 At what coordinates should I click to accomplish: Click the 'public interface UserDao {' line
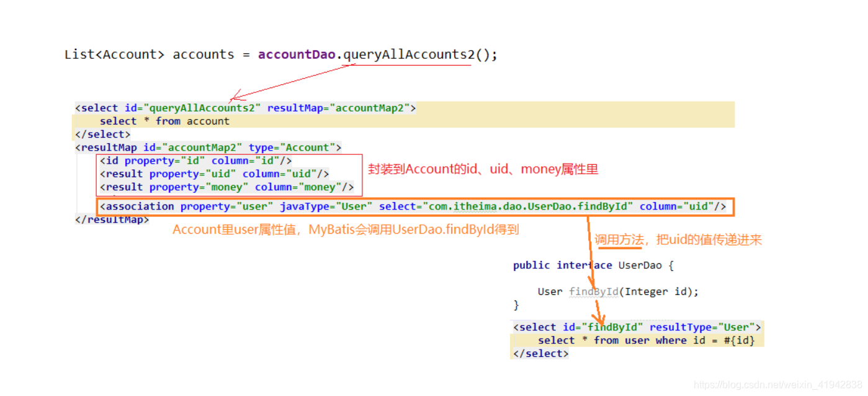pyautogui.click(x=593, y=265)
